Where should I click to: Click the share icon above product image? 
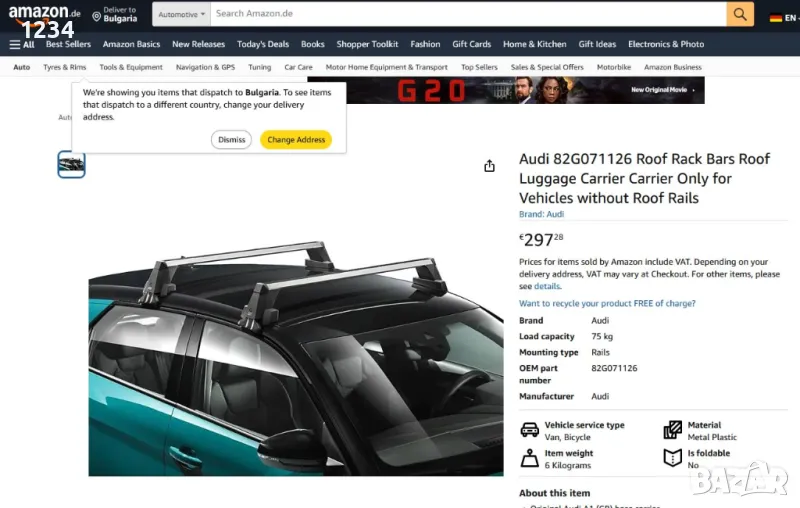[x=489, y=166]
